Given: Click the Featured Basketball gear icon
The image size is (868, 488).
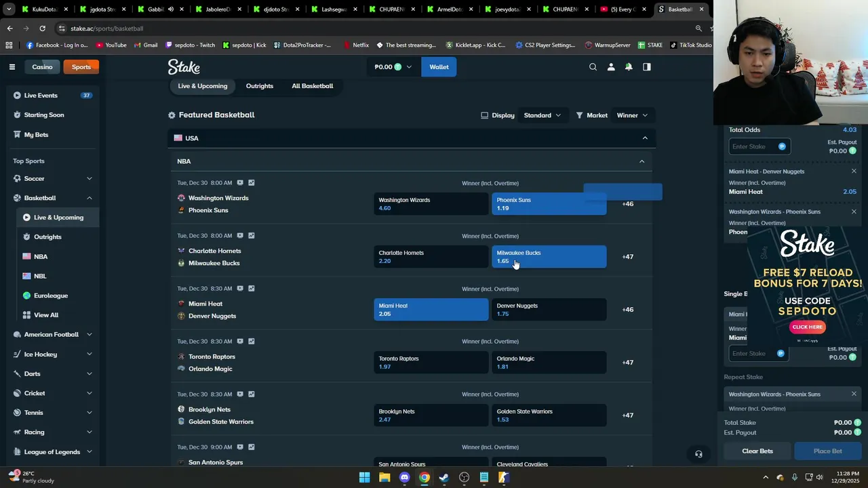Looking at the screenshot, I should click(172, 115).
